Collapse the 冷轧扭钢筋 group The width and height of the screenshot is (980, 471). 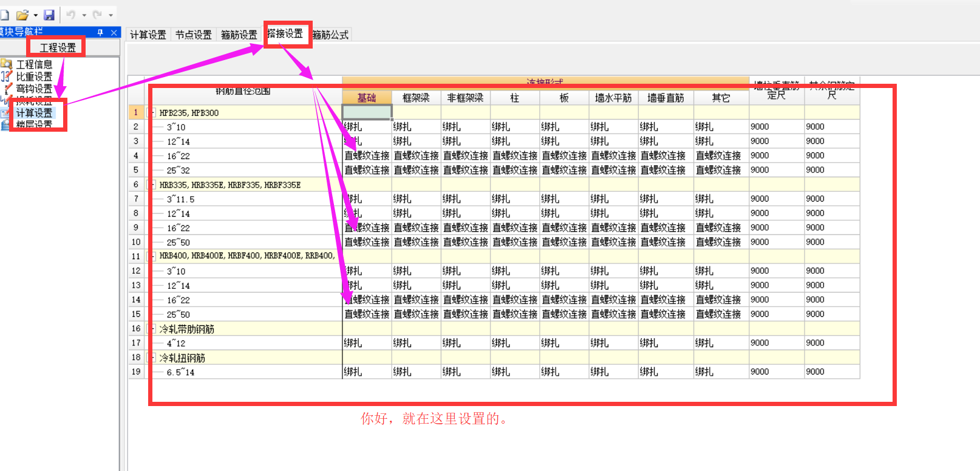click(x=152, y=357)
